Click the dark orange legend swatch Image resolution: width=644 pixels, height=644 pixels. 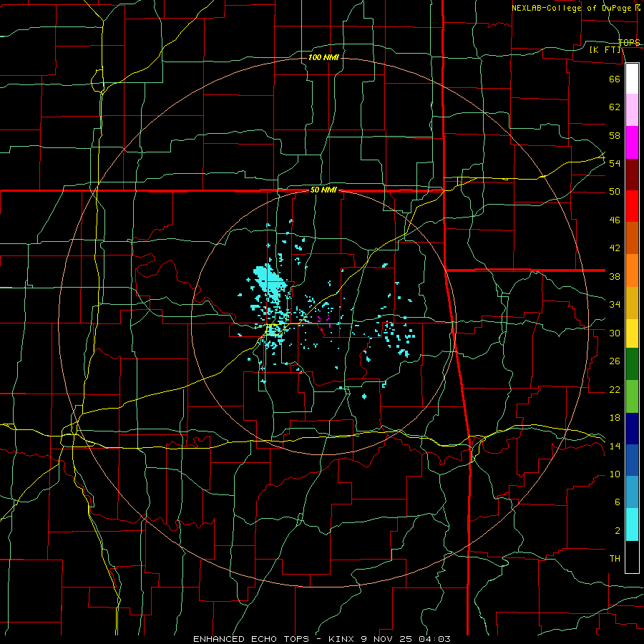[x=632, y=238]
